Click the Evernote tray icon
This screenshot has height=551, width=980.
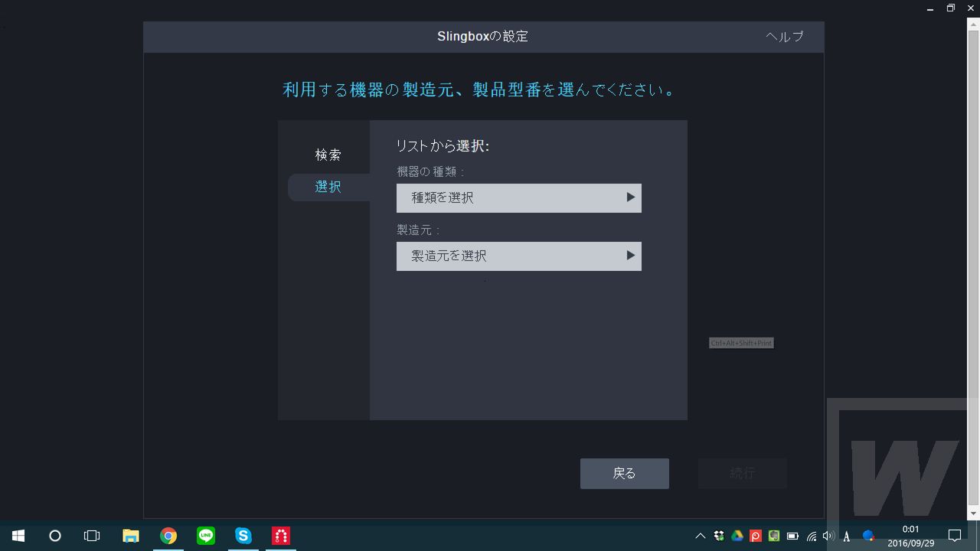point(774,536)
